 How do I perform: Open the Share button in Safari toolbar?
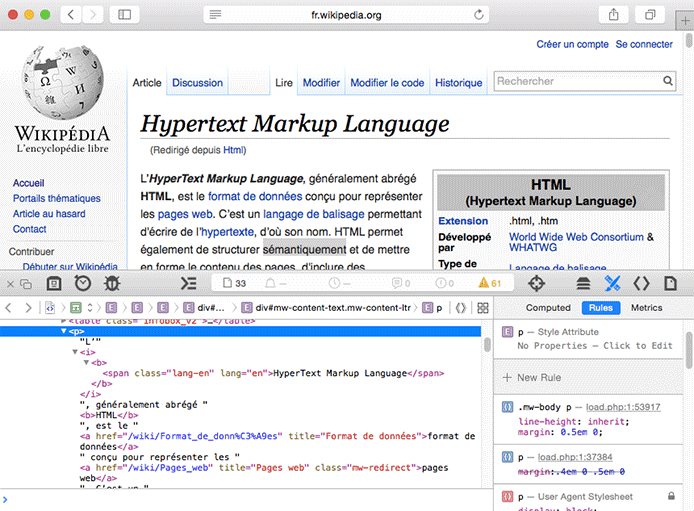pyautogui.click(x=613, y=15)
